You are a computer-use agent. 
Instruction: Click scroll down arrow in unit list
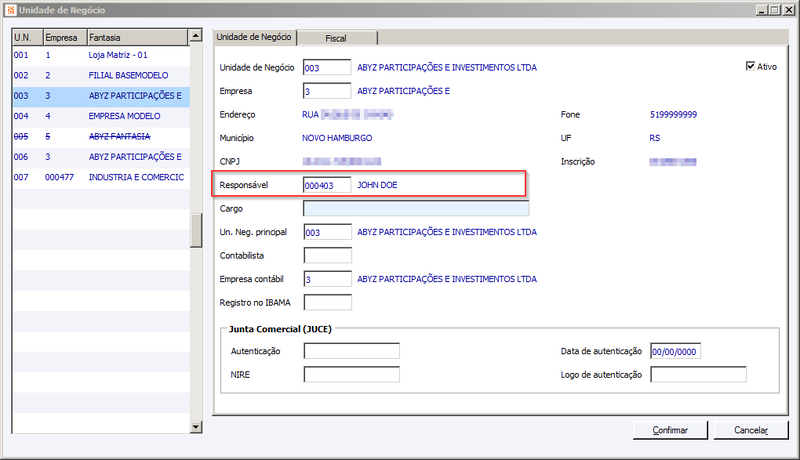196,427
